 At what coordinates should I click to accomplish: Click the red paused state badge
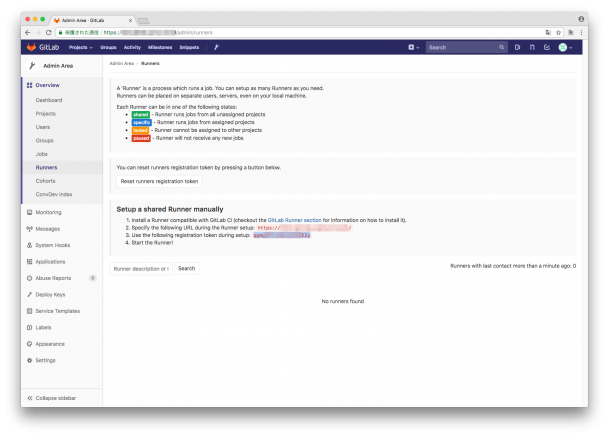pyautogui.click(x=141, y=138)
